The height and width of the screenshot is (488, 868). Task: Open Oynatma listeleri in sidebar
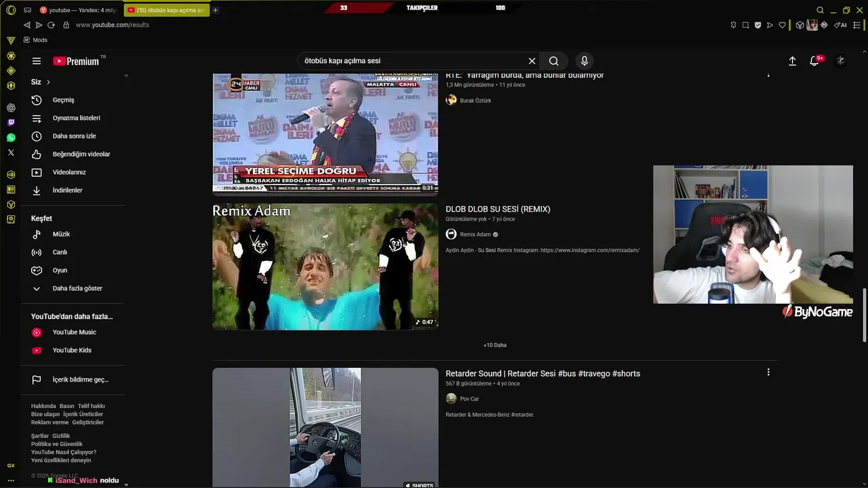pyautogui.click(x=73, y=118)
